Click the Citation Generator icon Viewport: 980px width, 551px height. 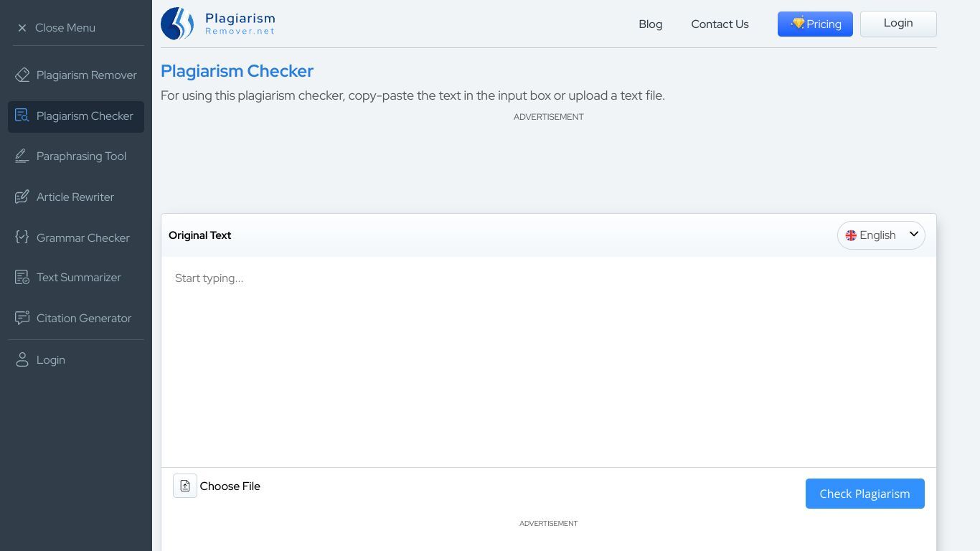pos(22,319)
